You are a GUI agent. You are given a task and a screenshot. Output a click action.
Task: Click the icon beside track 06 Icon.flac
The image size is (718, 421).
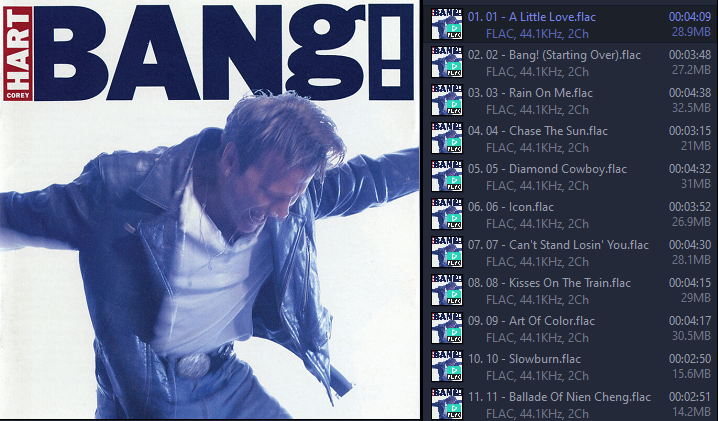click(x=447, y=214)
